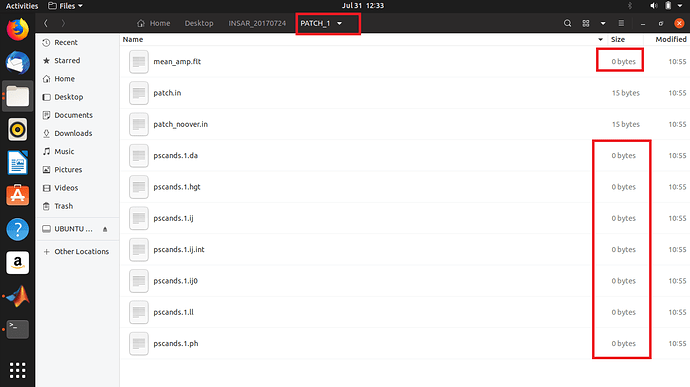The height and width of the screenshot is (387, 690).
Task: Open the Files app menu in top bar
Action: click(x=65, y=6)
